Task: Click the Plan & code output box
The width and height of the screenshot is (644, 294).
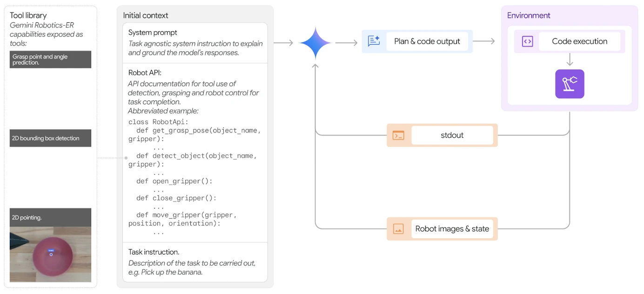Action: coord(427,41)
